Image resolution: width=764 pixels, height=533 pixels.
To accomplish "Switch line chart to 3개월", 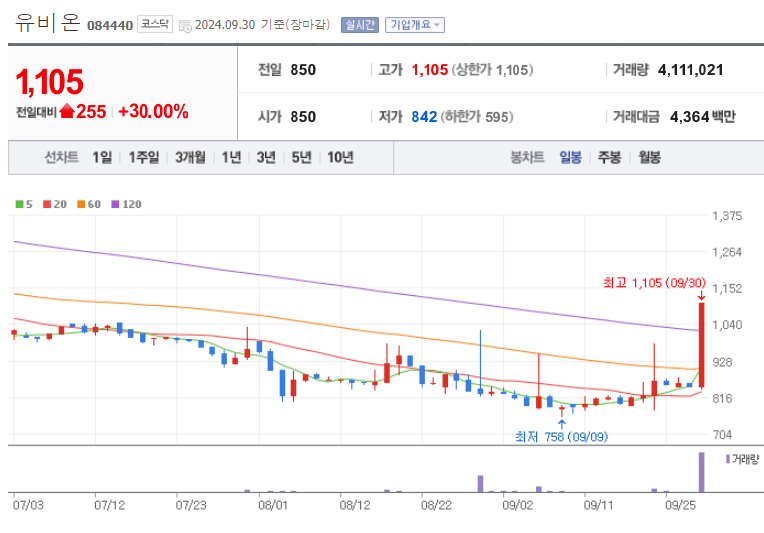I will (190, 157).
